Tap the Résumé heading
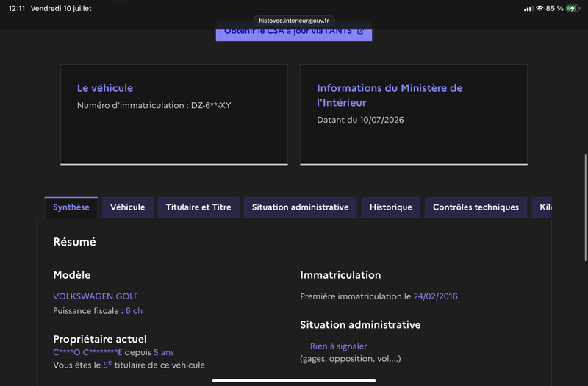Viewport: 588px width, 386px height. point(75,242)
